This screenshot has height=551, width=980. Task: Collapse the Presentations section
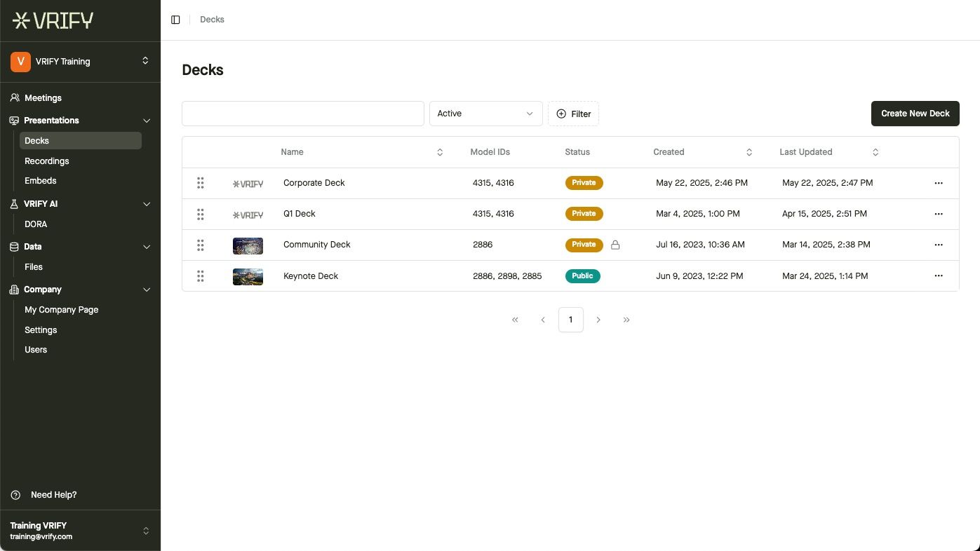147,121
